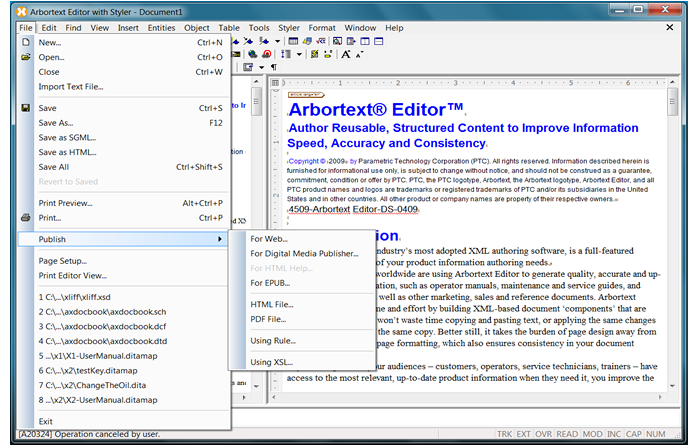Click the square-root equation icon
700x445 pixels.
(x=321, y=42)
